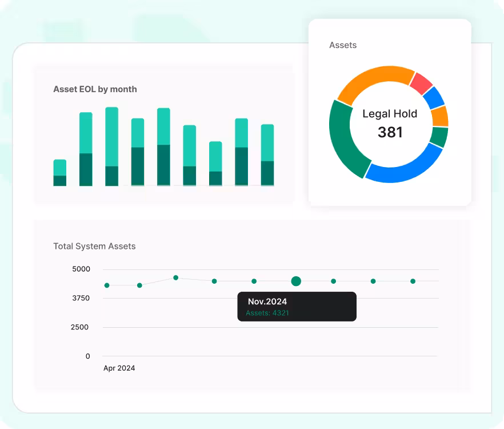The height and width of the screenshot is (429, 504).
Task: Click the Legal Hold 381 center label
Action: pos(390,123)
